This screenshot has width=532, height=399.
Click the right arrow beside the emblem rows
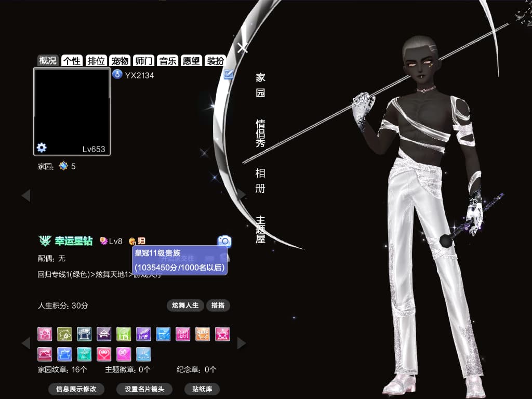pos(242,343)
